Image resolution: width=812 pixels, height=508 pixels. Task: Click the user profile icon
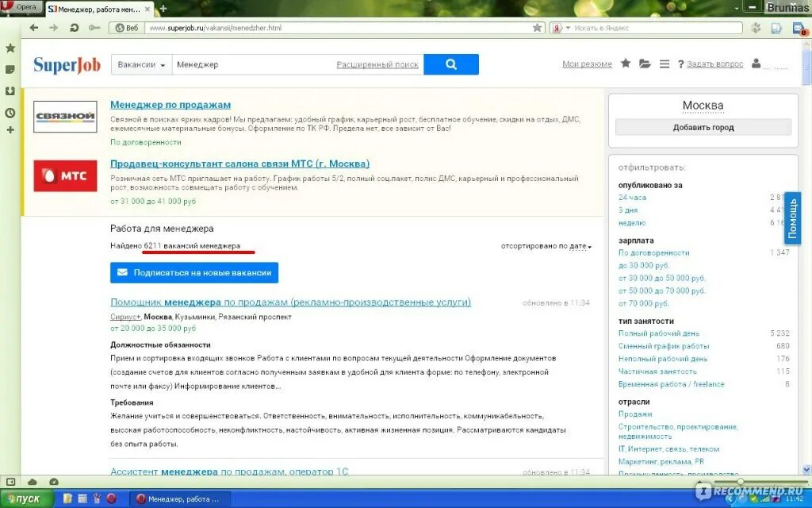[756, 63]
